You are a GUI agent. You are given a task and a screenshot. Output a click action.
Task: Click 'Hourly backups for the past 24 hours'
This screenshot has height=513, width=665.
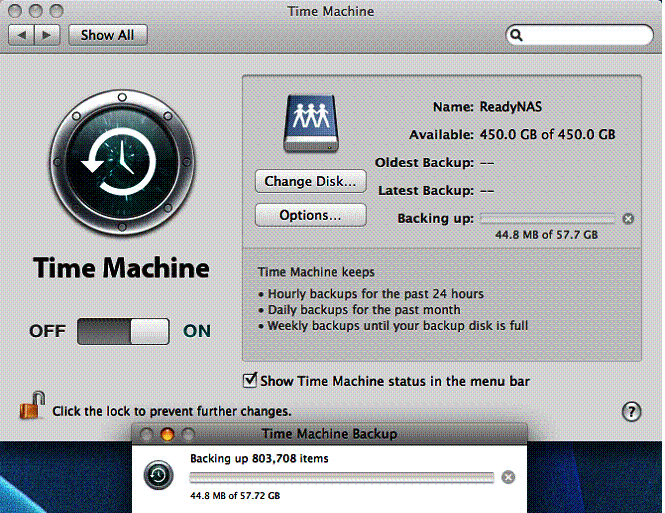tap(376, 293)
